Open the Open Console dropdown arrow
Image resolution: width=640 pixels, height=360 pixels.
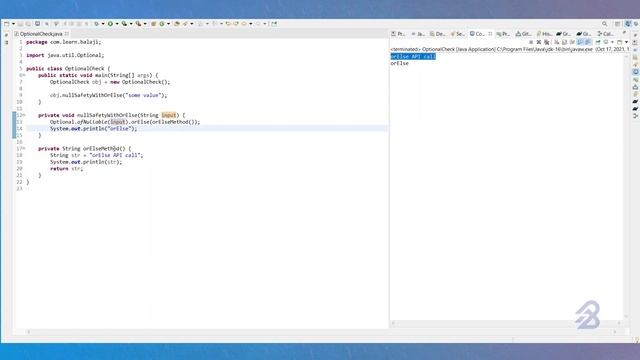point(627,42)
